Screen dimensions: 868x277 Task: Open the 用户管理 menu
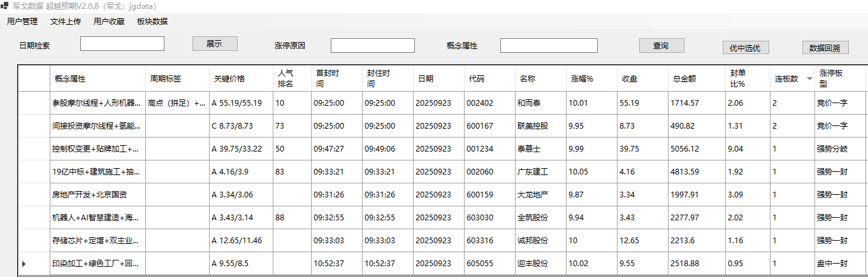pos(22,22)
